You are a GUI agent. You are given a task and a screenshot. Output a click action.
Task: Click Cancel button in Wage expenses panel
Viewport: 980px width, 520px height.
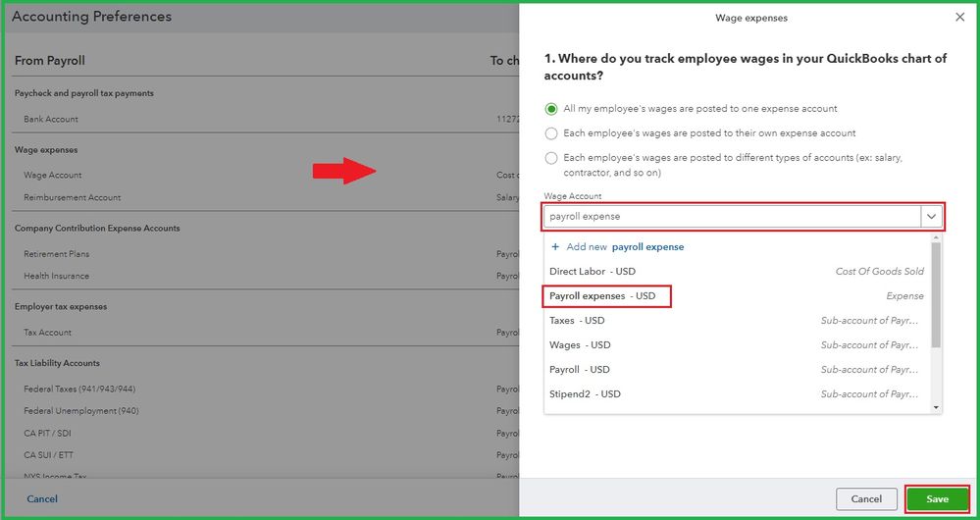click(866, 499)
